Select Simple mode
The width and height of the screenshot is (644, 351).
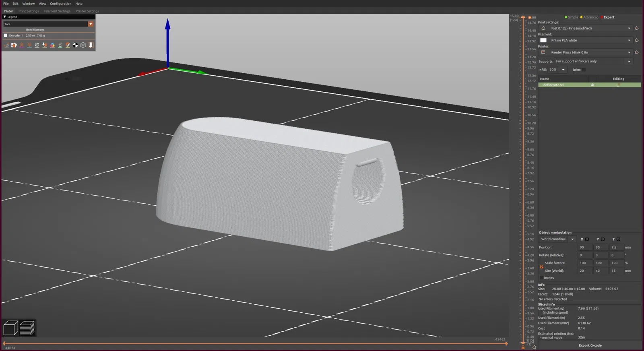click(x=572, y=17)
